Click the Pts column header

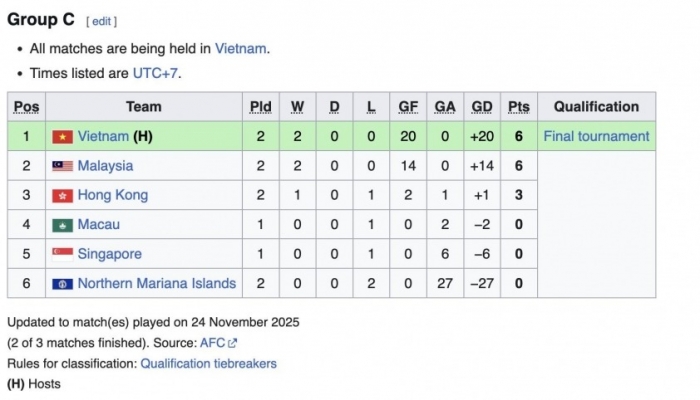(519, 107)
